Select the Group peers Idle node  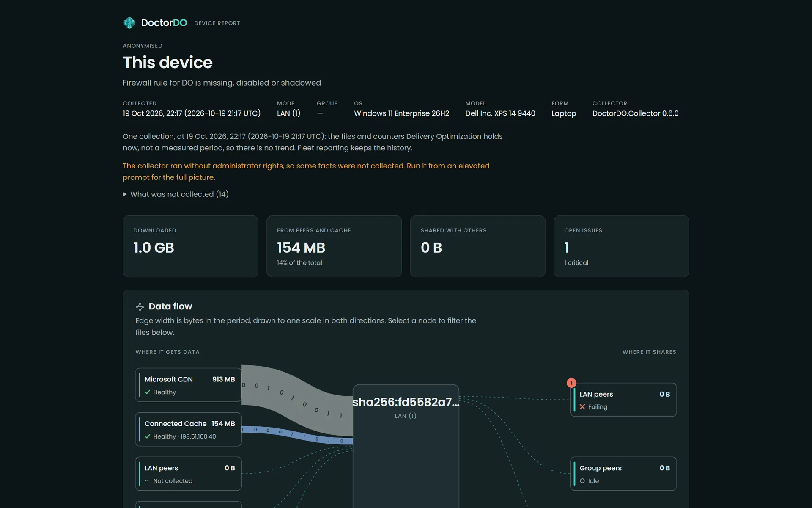623,474
